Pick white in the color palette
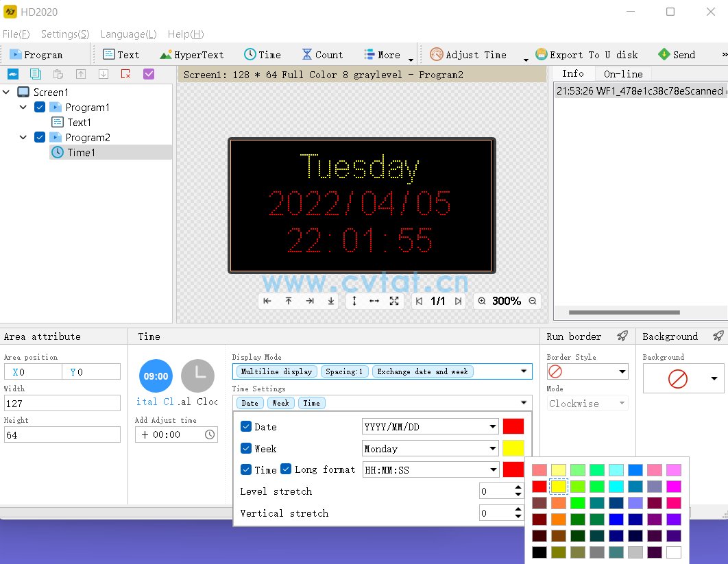 [673, 552]
